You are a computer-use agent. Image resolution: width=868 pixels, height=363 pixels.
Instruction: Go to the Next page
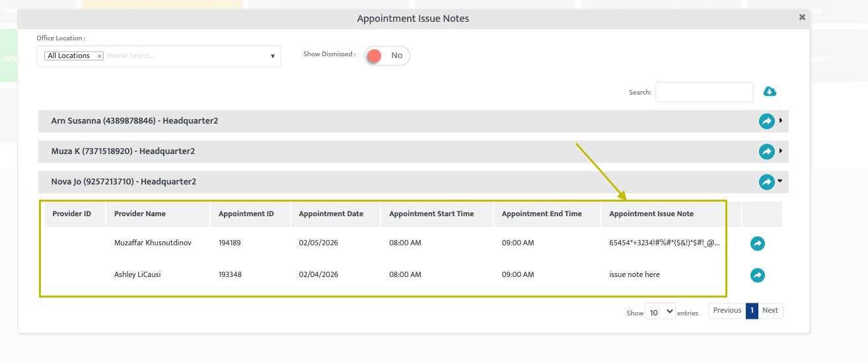[770, 311]
